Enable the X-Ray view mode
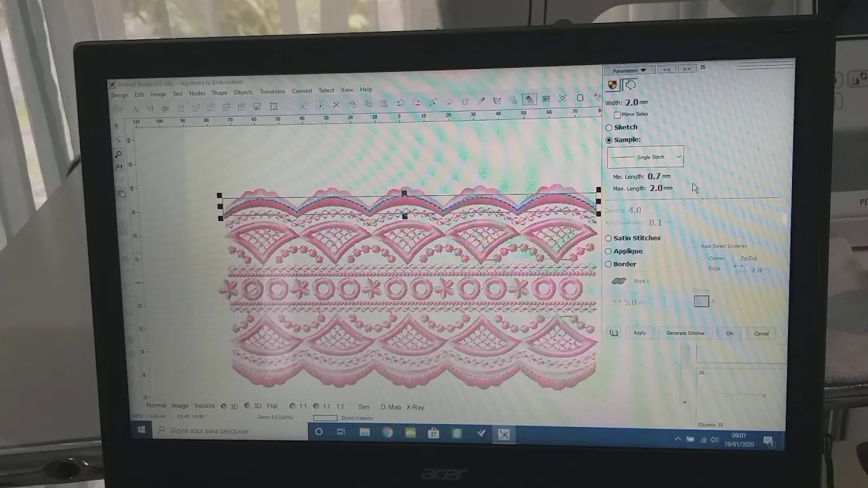 415,407
